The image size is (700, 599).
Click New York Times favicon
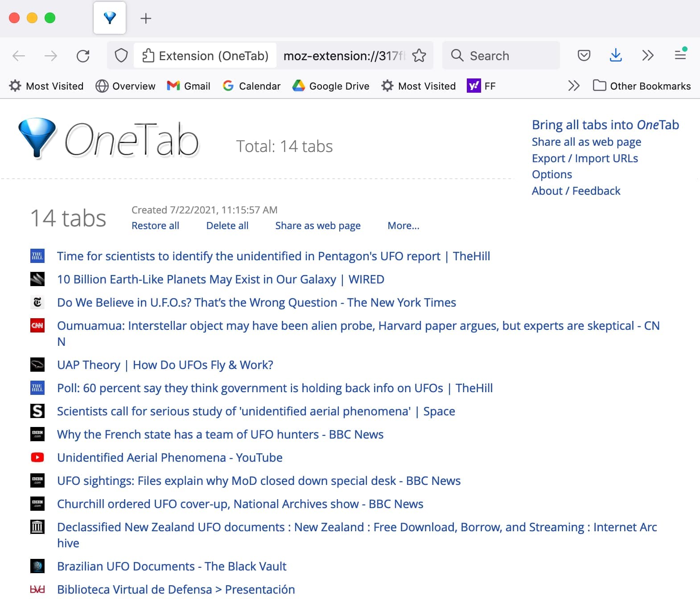click(x=37, y=302)
